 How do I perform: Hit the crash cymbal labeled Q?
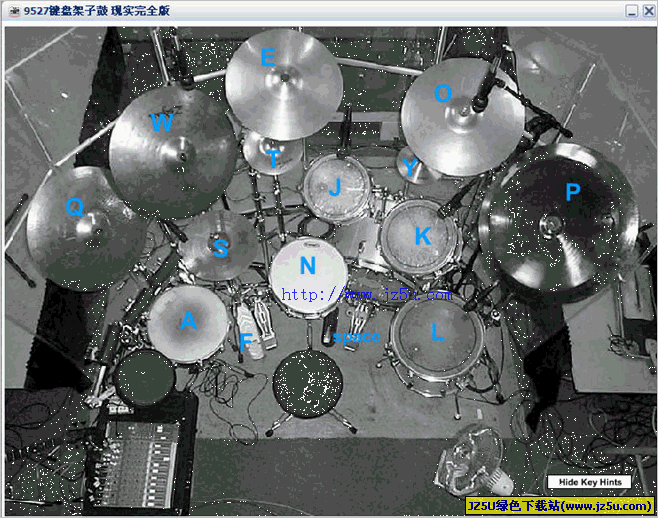(x=86, y=229)
